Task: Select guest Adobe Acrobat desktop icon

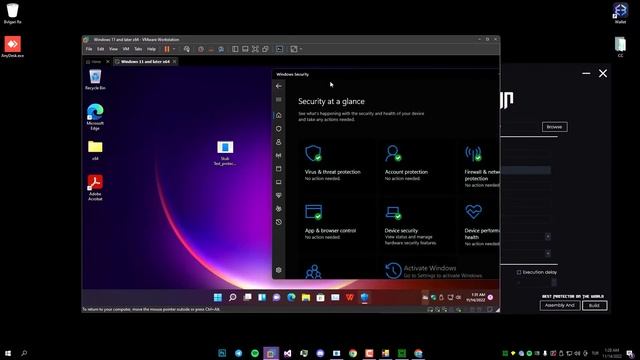Action: click(95, 188)
